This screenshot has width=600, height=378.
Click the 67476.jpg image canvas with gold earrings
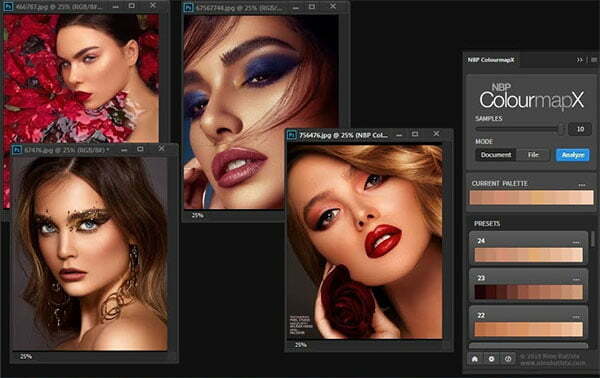(x=90, y=254)
